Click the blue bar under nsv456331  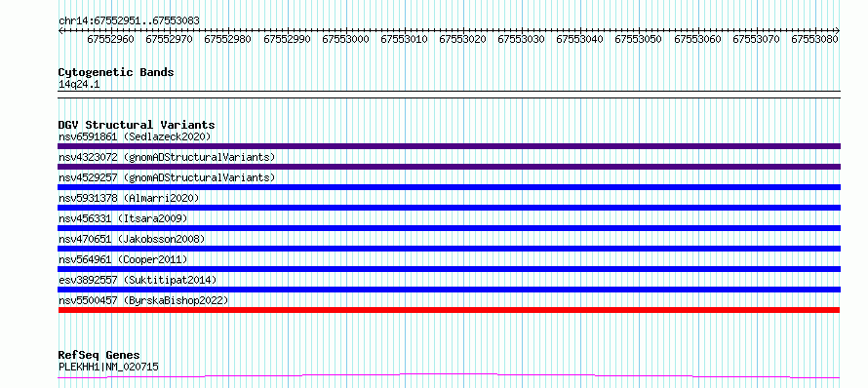point(449,228)
